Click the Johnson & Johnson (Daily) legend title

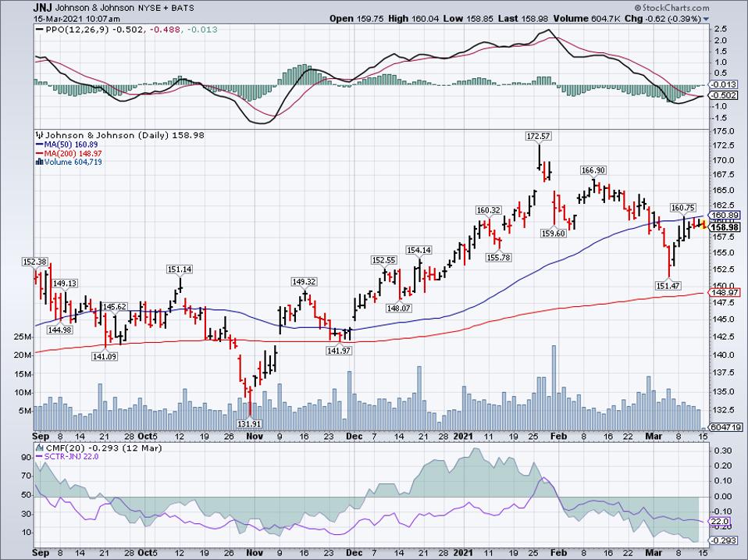pyautogui.click(x=107, y=135)
